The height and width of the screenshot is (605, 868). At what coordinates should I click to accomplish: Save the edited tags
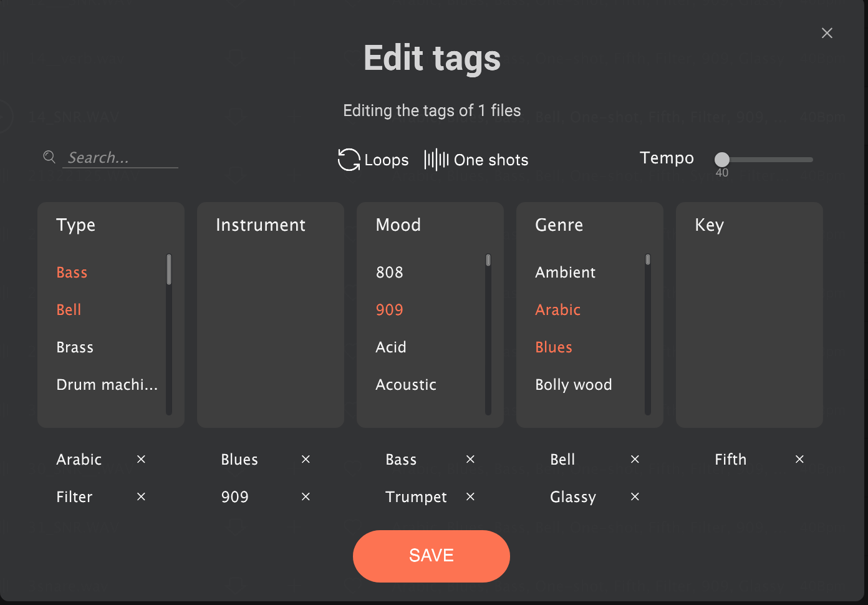[432, 556]
